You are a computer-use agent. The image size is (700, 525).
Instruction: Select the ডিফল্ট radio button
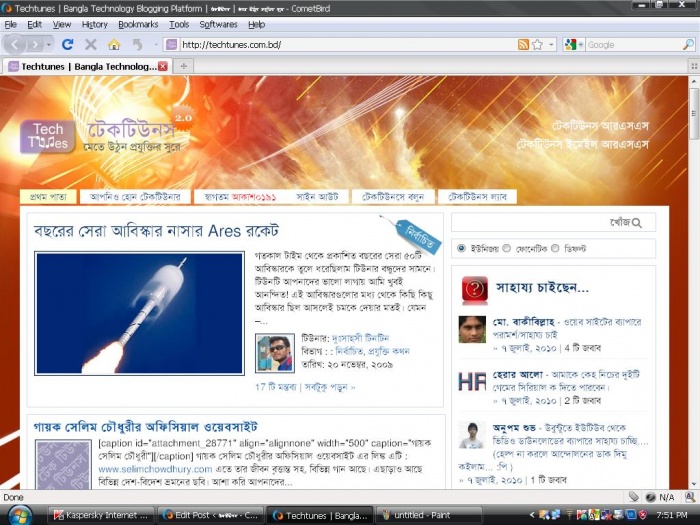(x=555, y=248)
